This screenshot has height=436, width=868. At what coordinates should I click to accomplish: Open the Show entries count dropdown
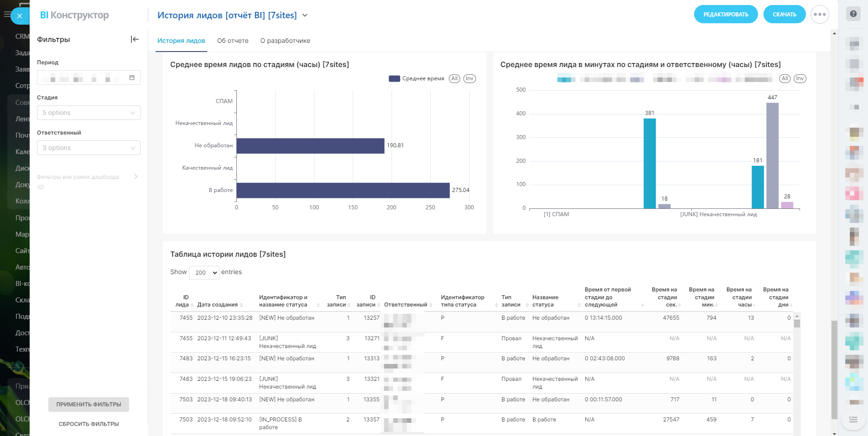(x=204, y=272)
